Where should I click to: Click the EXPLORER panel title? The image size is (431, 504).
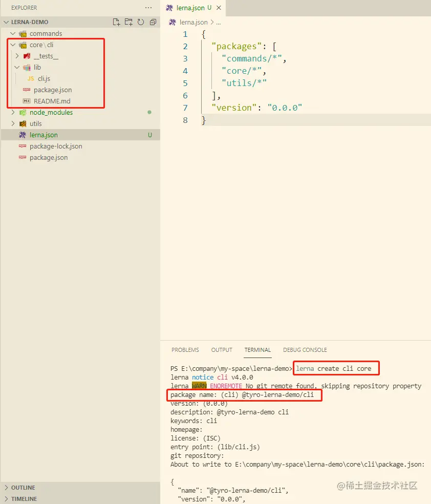(x=24, y=8)
